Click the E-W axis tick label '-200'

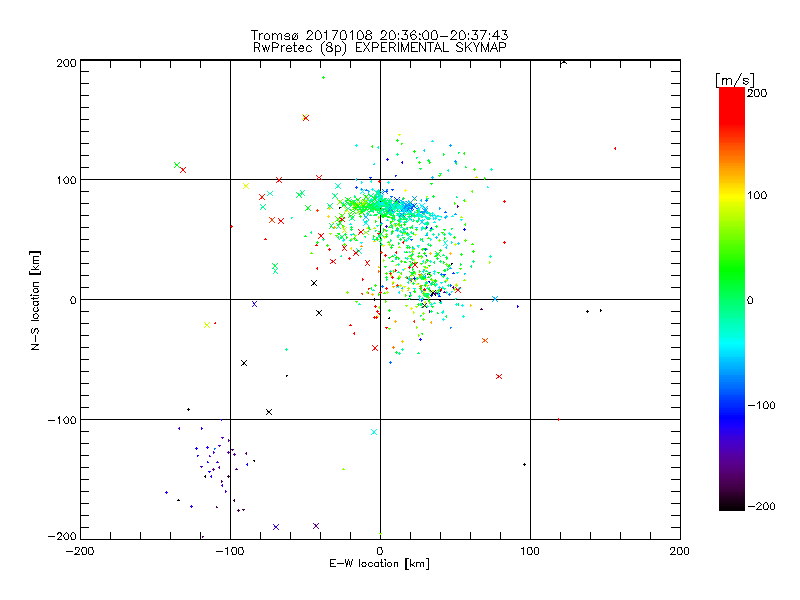(80, 552)
